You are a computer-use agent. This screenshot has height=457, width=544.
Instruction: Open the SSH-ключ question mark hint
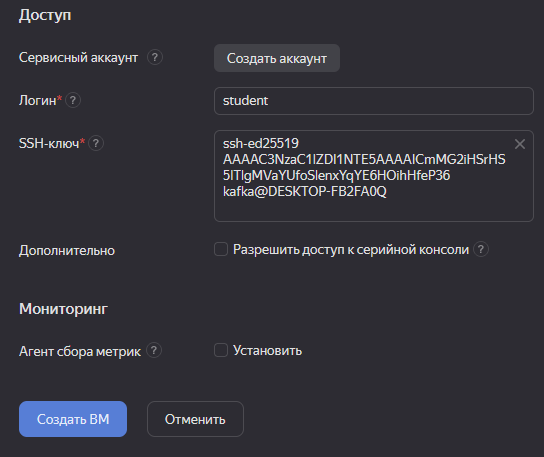click(x=96, y=143)
